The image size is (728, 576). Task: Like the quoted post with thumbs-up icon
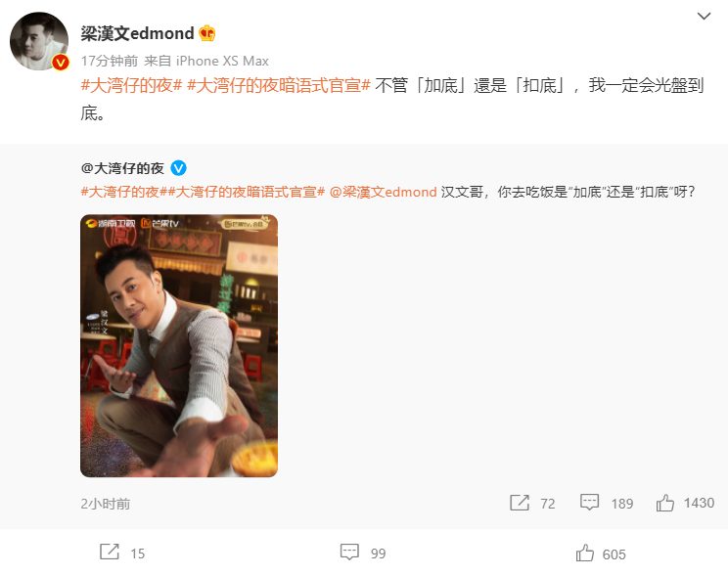664,503
